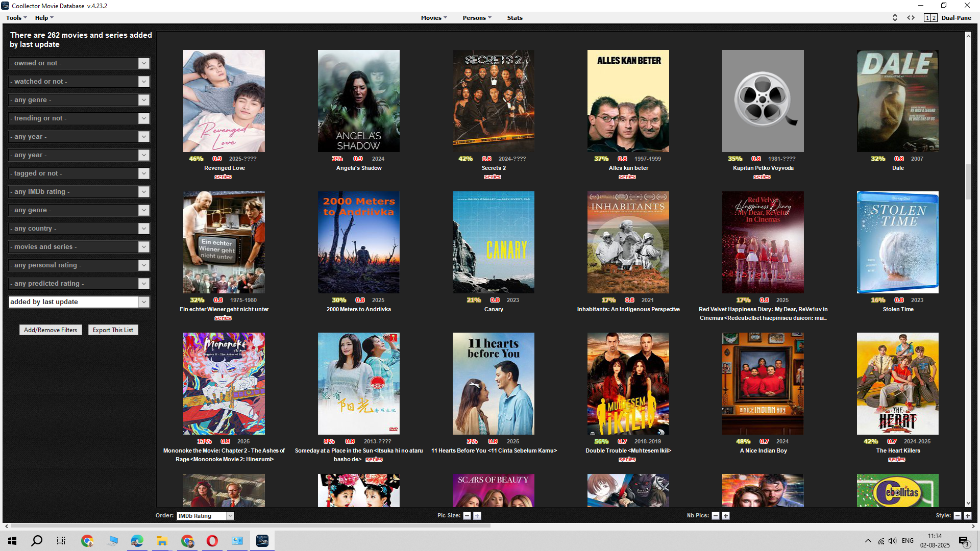Click the vertical scrollbar thumb of the movie grid
The height and width of the screenshot is (551, 980).
(968, 182)
